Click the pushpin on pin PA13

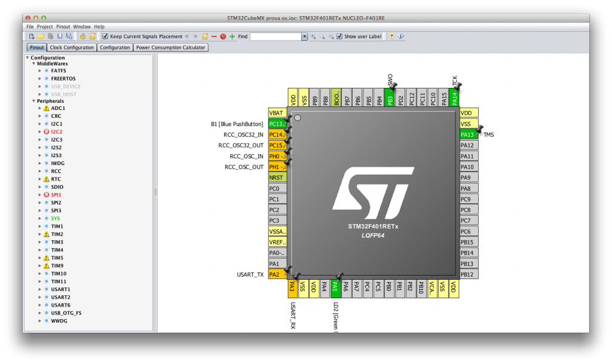(x=479, y=129)
